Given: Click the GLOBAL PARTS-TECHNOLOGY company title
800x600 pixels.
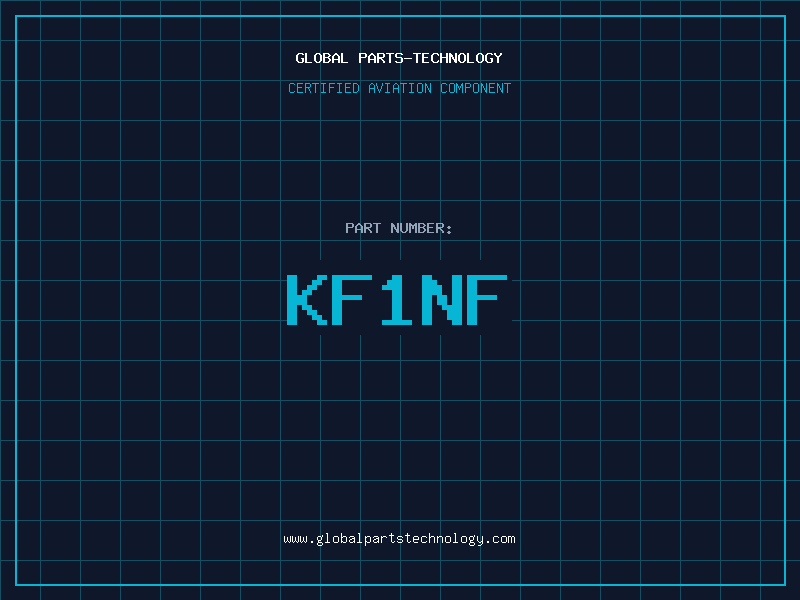Looking at the screenshot, I should pos(399,58).
